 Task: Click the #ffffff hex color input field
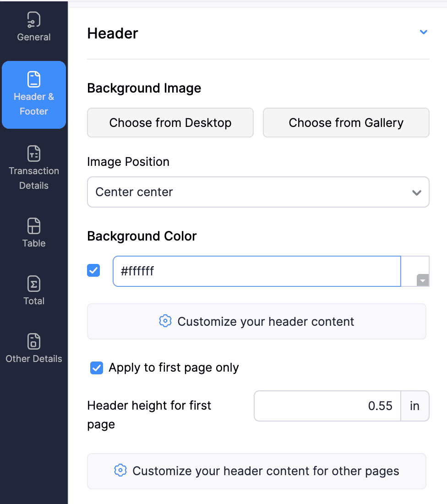[x=256, y=271]
